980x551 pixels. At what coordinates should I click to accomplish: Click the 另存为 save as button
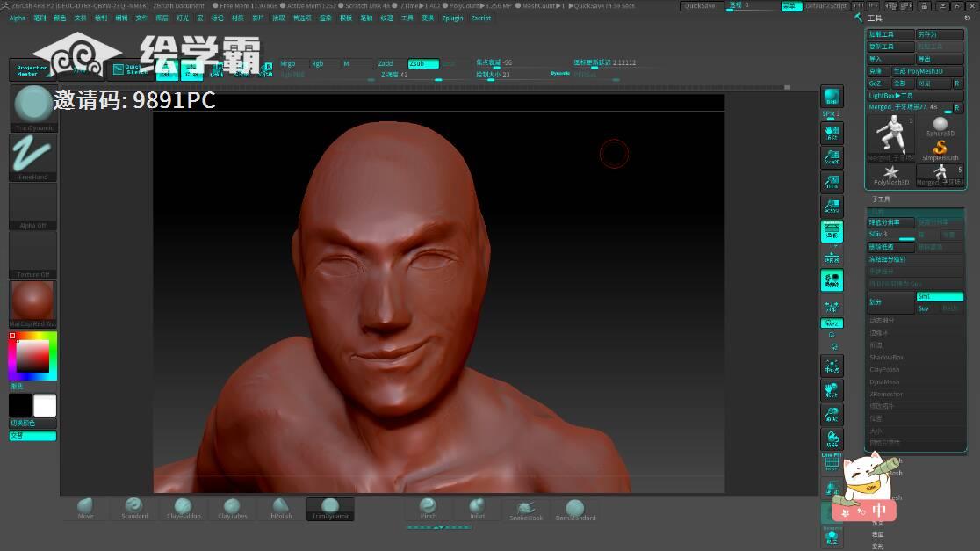[x=940, y=34]
